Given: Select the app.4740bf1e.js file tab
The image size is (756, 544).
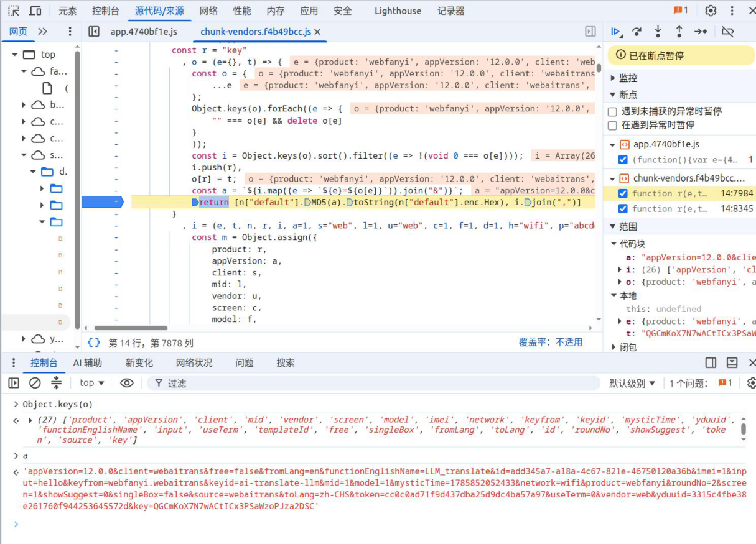Looking at the screenshot, I should coord(144,32).
